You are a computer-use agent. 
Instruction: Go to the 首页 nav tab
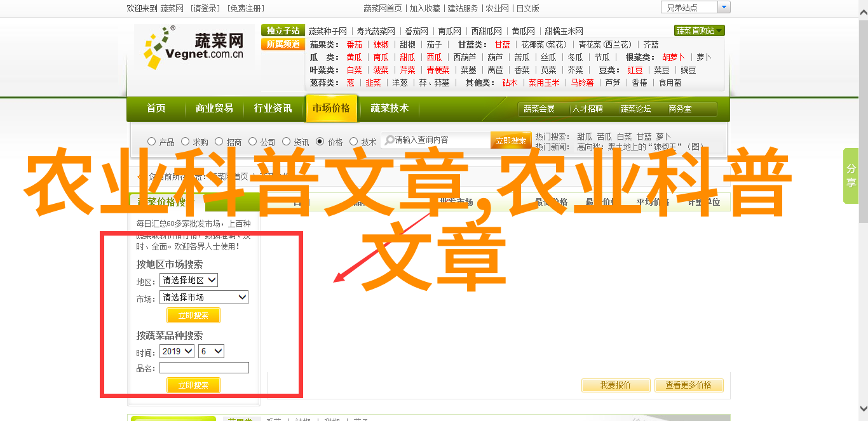pyautogui.click(x=156, y=109)
